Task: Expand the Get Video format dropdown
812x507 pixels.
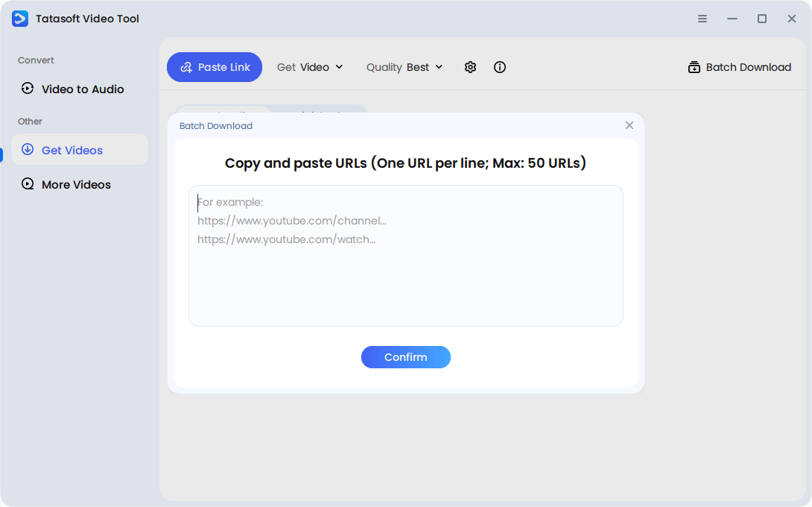Action: [310, 67]
